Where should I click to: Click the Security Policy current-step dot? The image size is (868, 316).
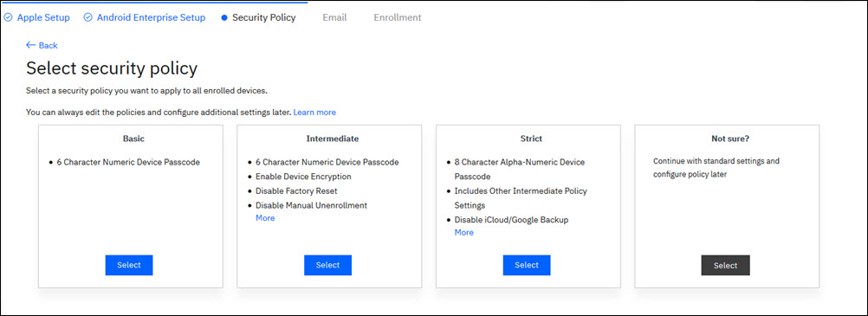224,17
